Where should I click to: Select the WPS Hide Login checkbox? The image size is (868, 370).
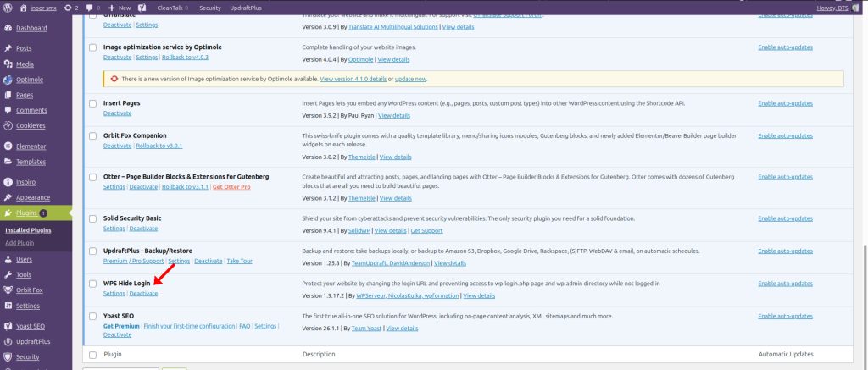(93, 283)
